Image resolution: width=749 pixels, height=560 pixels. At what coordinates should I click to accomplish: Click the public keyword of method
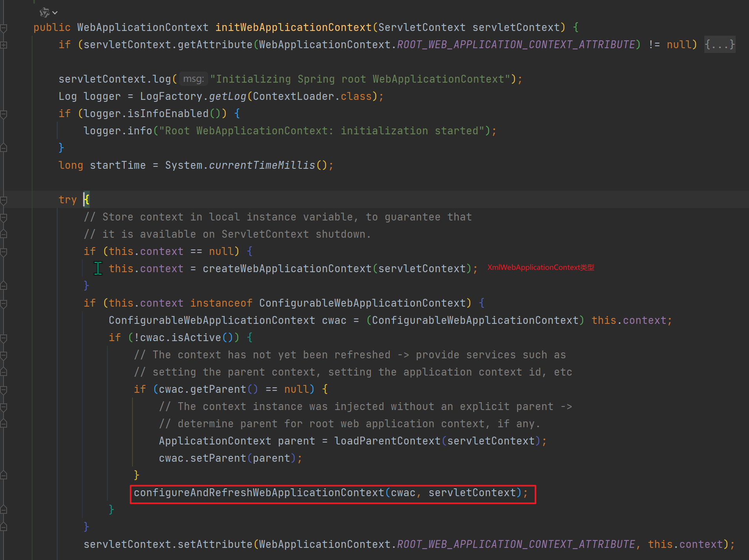52,27
